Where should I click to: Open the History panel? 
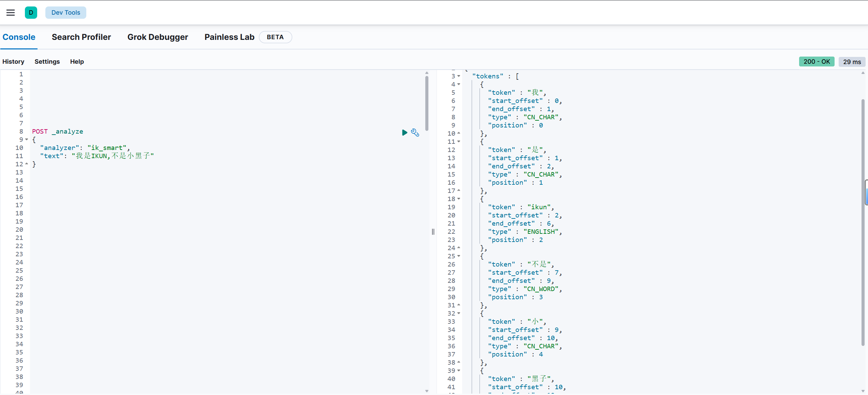click(x=13, y=62)
